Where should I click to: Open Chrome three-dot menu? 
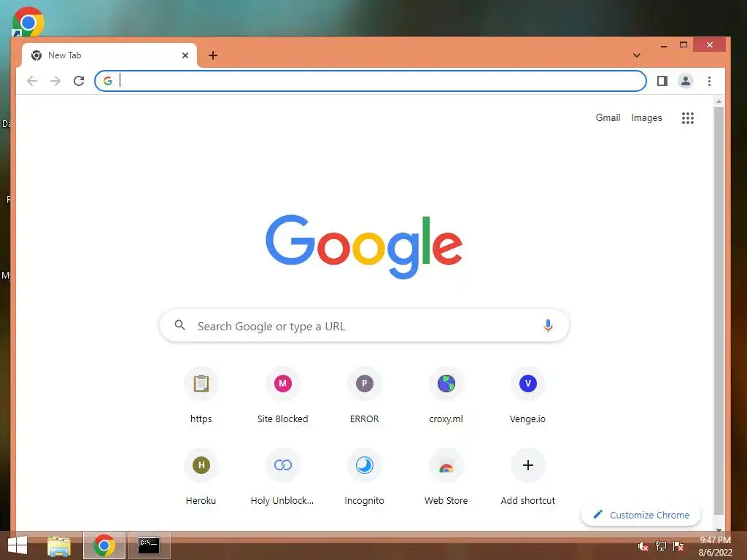[x=709, y=81]
